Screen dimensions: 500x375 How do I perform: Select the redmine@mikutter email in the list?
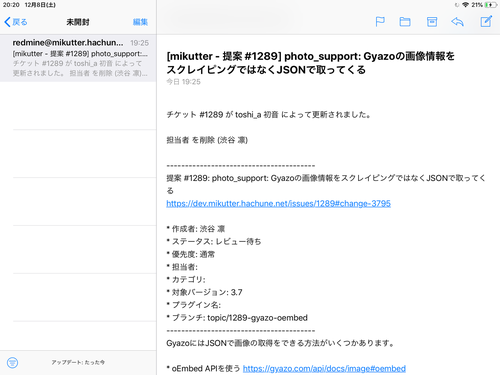[x=78, y=58]
